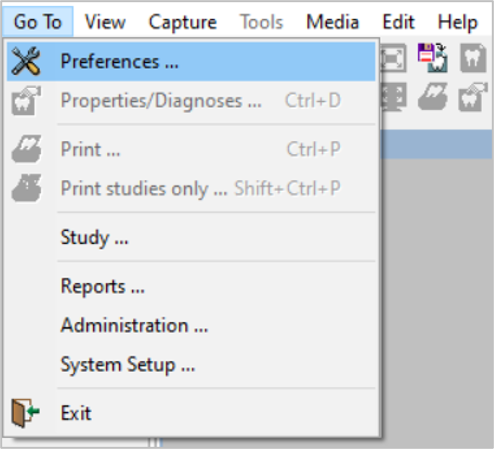Click the tooth properties icon in the second toolbar row
Viewport: 494px width, 449px height.
point(473,97)
